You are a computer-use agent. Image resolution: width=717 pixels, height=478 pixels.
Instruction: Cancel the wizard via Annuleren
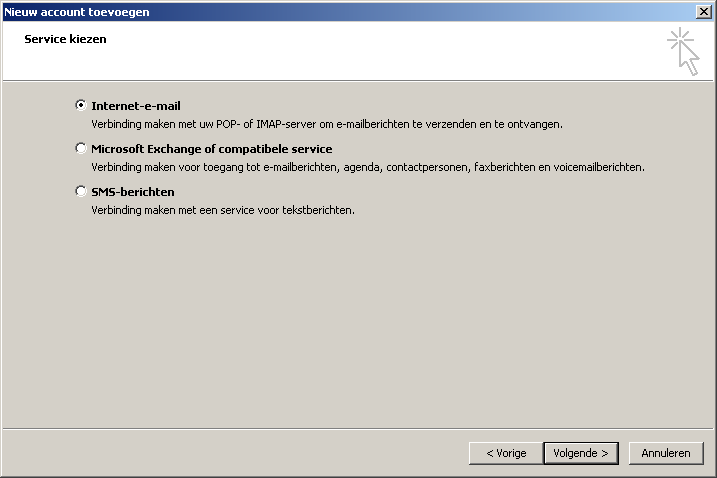click(666, 453)
